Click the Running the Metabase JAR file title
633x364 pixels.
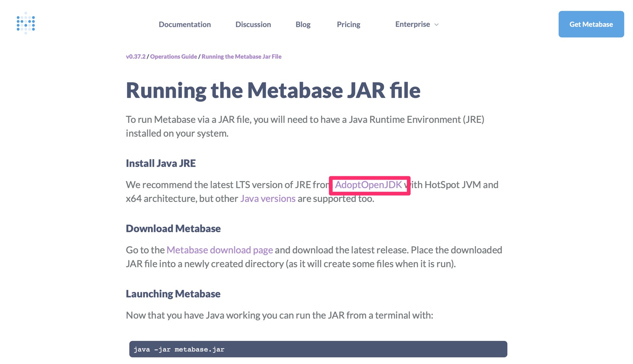(273, 90)
